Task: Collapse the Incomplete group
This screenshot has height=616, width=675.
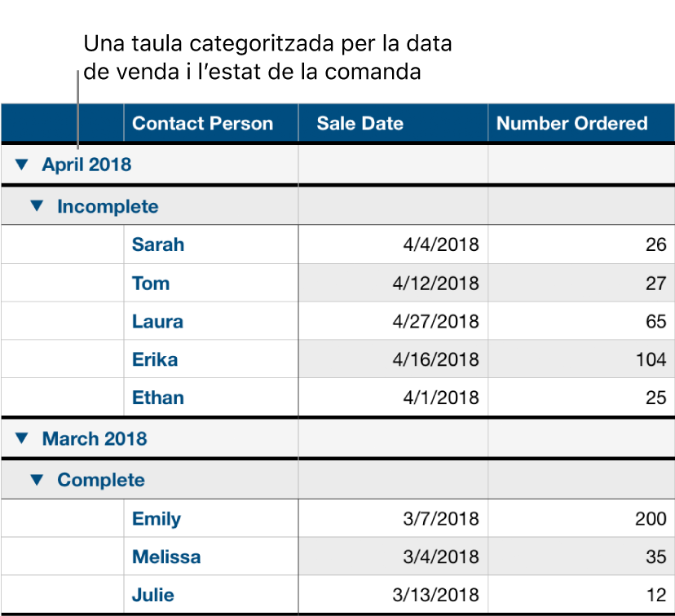Action: pyautogui.click(x=36, y=206)
